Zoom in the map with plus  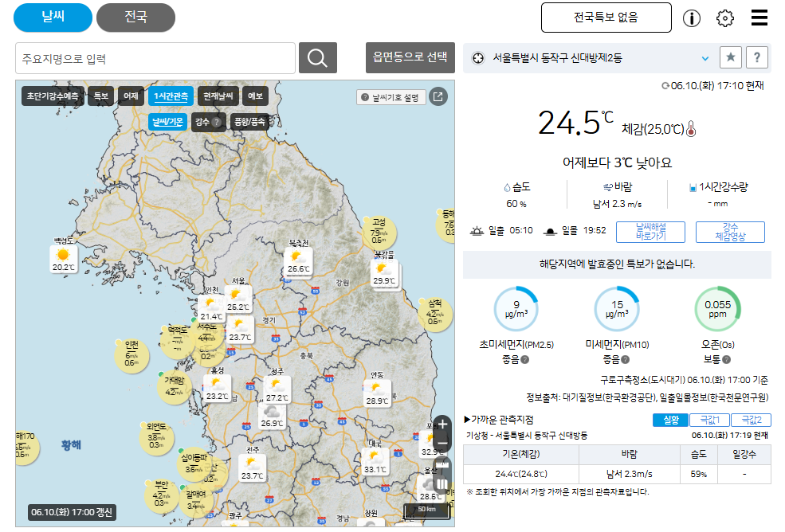pos(442,425)
